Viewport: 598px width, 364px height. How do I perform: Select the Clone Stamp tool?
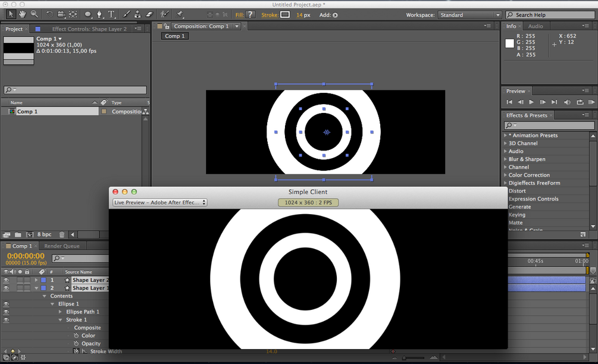(137, 14)
